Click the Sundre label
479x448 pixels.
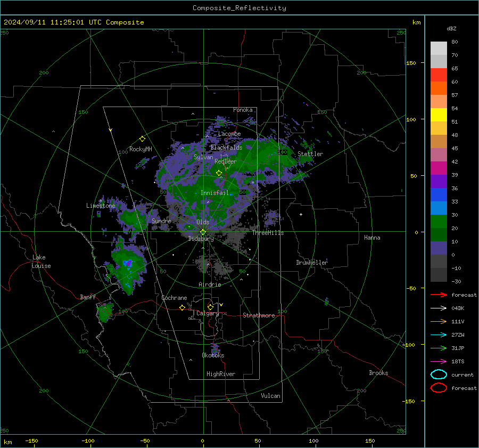(161, 221)
